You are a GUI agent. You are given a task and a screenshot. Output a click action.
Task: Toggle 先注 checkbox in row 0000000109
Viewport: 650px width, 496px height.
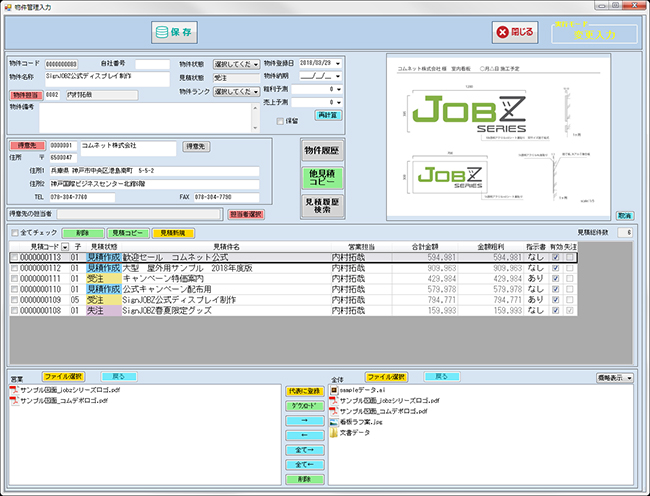click(x=570, y=300)
